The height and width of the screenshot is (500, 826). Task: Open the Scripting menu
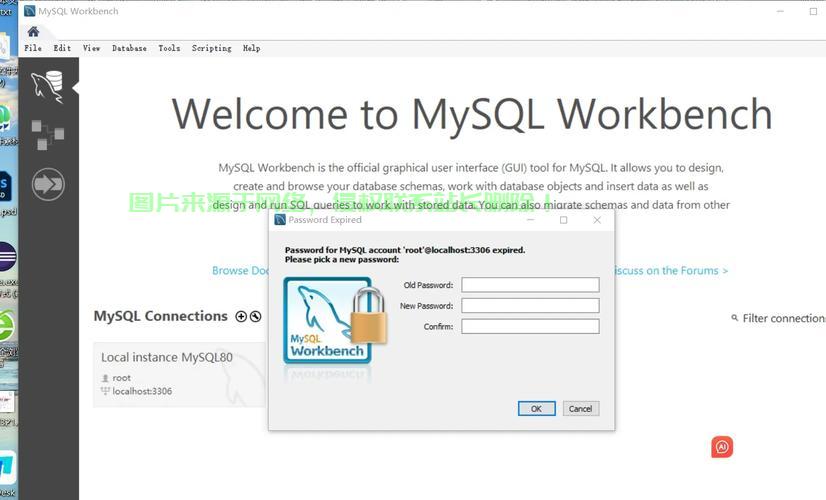coord(211,48)
